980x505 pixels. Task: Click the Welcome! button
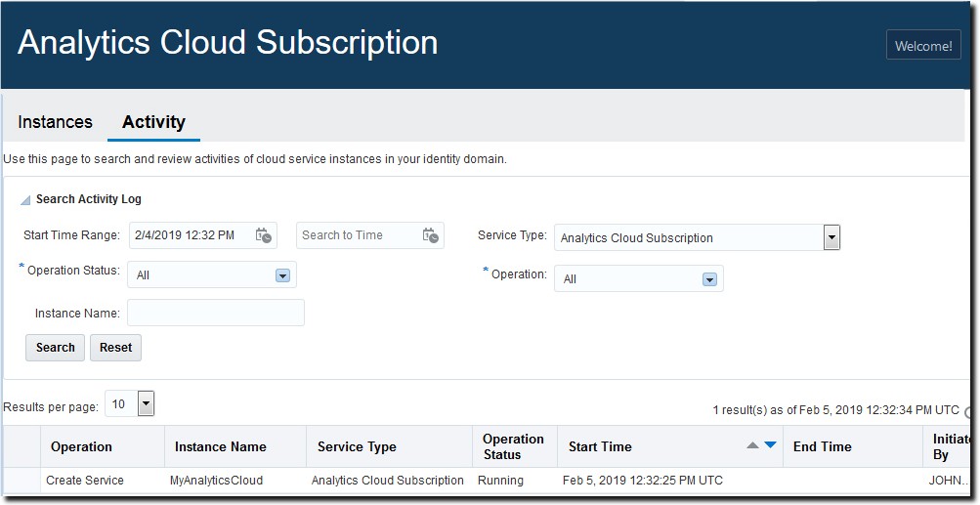pyautogui.click(x=923, y=45)
